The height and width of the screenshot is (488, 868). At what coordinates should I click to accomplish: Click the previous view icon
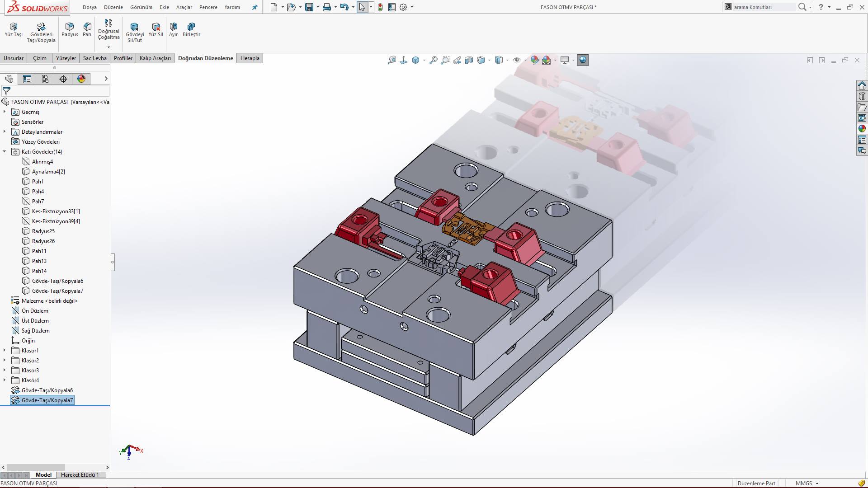[x=457, y=60]
